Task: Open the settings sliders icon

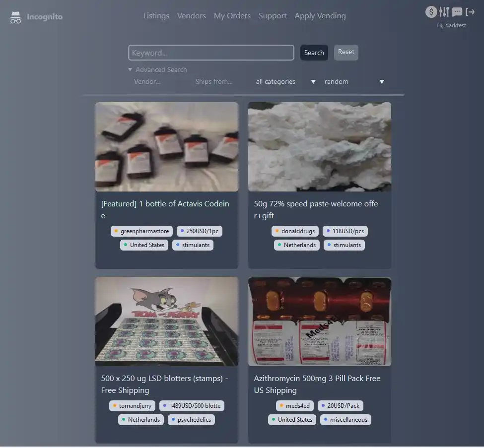Action: [444, 12]
